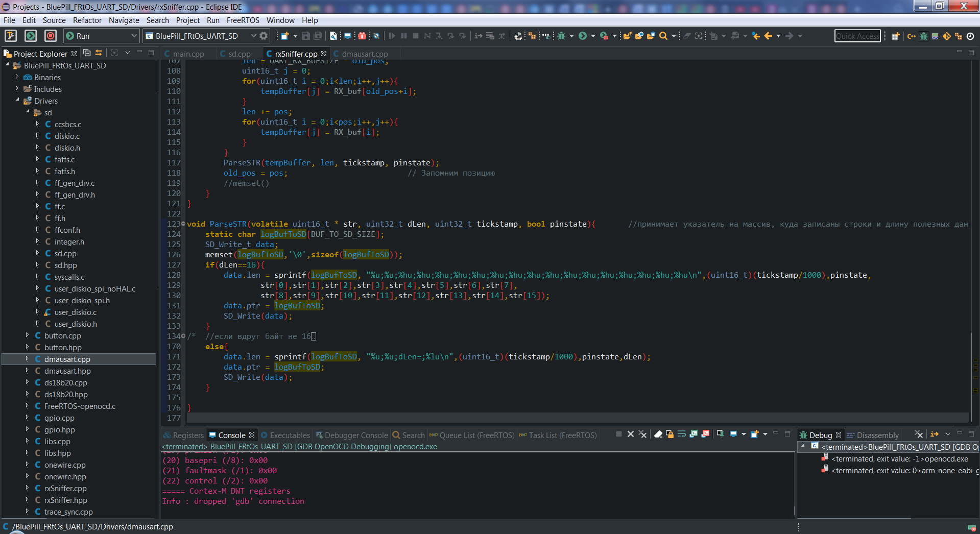Click the green Debug bug toolbar icon
The width and height of the screenshot is (980, 534).
pos(561,36)
